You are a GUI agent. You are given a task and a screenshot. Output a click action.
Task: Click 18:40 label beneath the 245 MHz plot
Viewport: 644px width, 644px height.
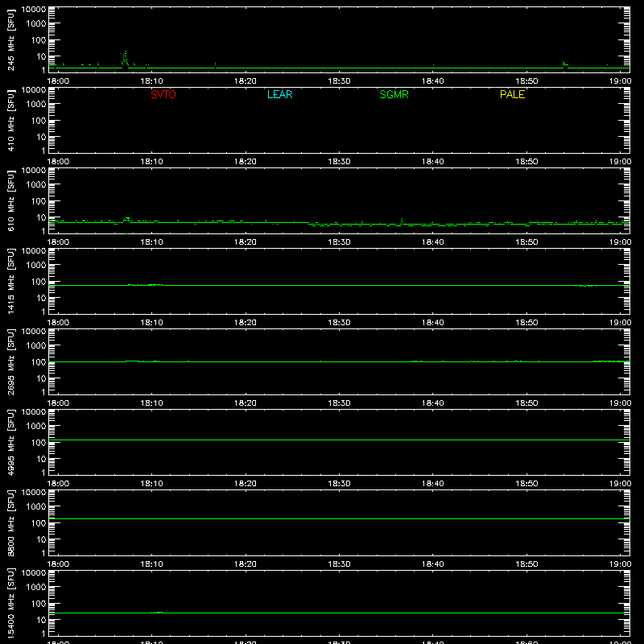coord(432,81)
